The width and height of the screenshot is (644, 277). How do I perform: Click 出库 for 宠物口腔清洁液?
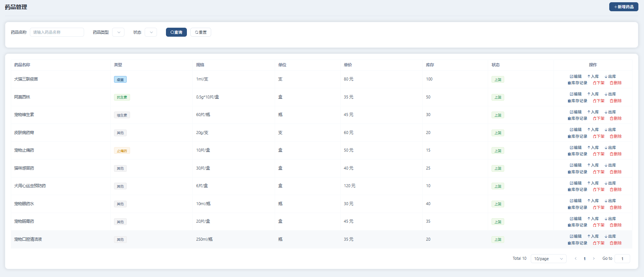(x=610, y=236)
